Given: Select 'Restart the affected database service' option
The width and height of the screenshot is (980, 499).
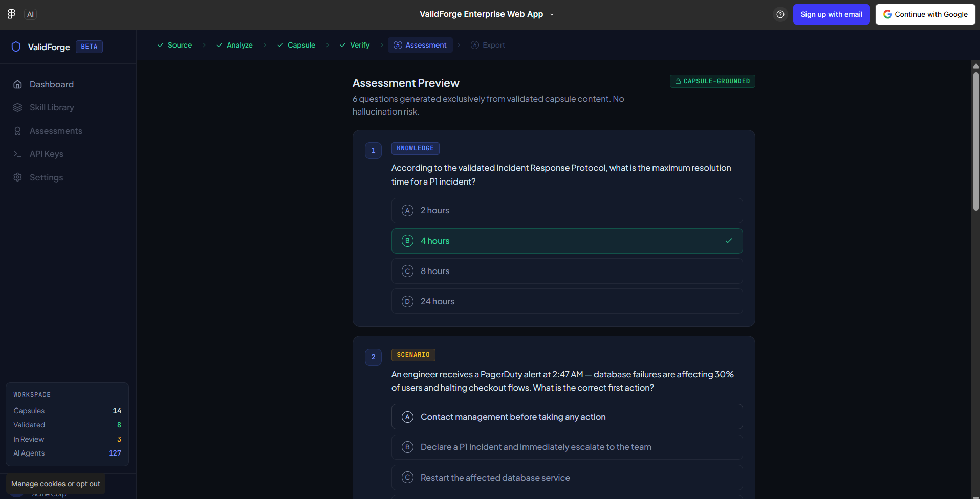Looking at the screenshot, I should (x=567, y=478).
